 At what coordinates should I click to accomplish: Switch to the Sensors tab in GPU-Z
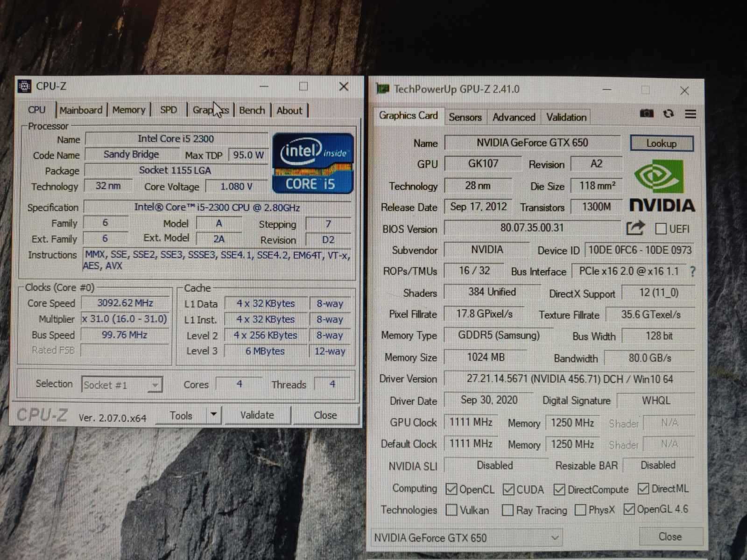[465, 117]
